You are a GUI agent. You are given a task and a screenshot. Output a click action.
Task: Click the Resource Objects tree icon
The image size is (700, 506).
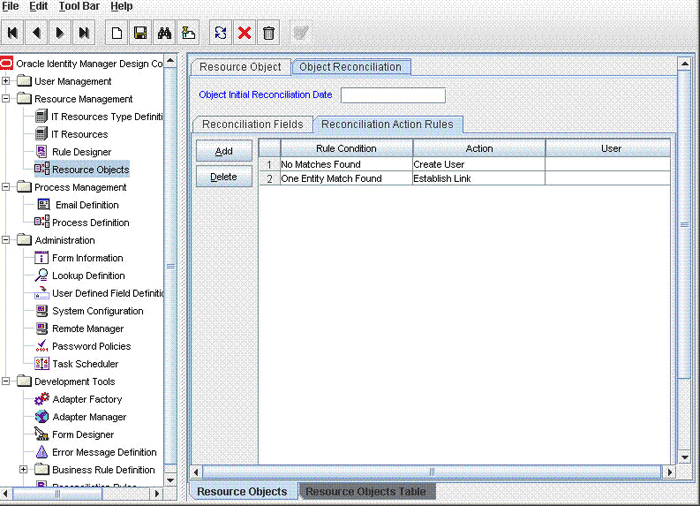pos(42,169)
